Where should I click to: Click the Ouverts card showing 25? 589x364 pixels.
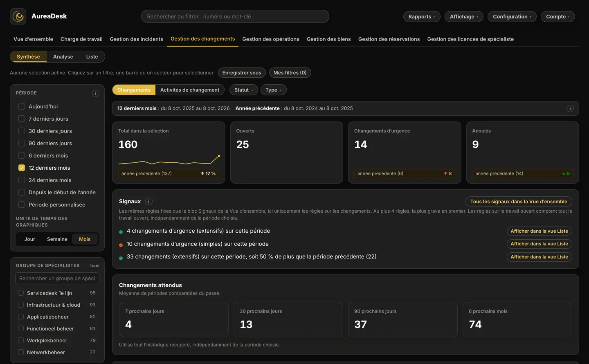(287, 153)
